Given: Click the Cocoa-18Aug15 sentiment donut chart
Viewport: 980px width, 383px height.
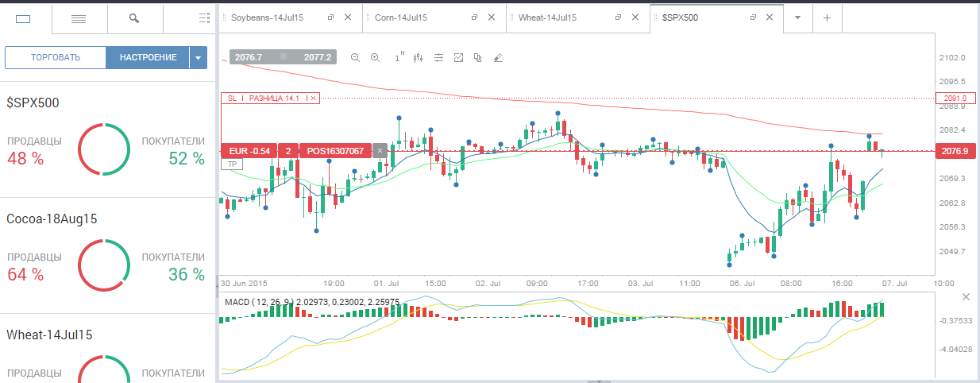Looking at the screenshot, I should click(x=103, y=265).
